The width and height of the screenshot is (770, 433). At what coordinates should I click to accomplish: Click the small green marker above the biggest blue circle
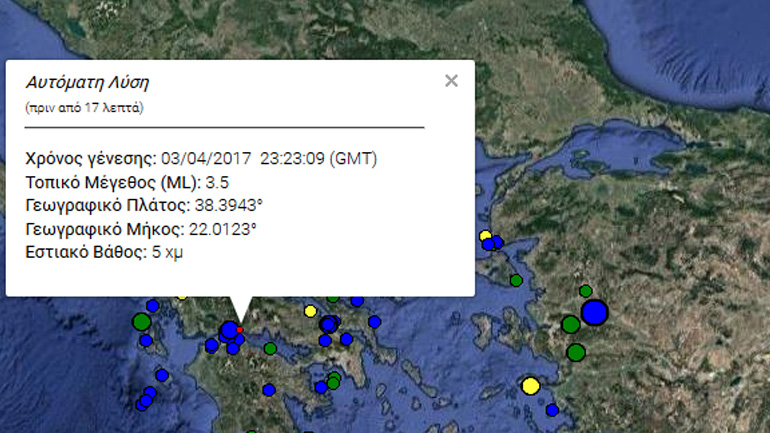point(585,291)
